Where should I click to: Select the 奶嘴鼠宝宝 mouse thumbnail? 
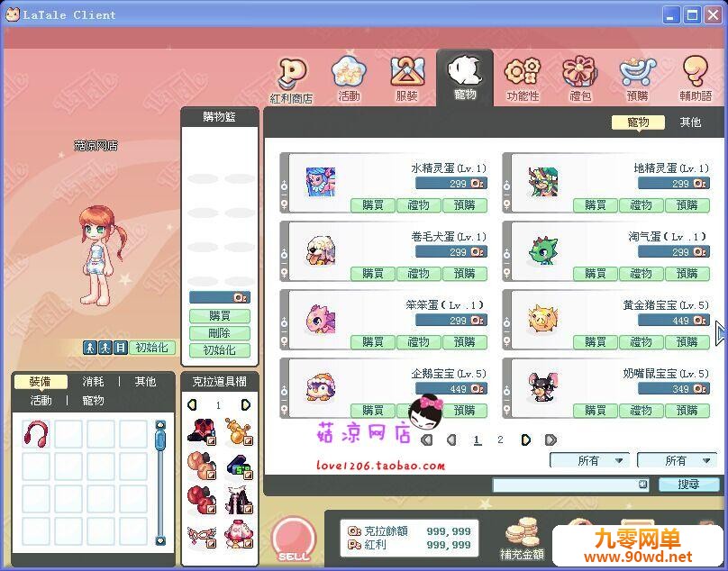(x=543, y=387)
